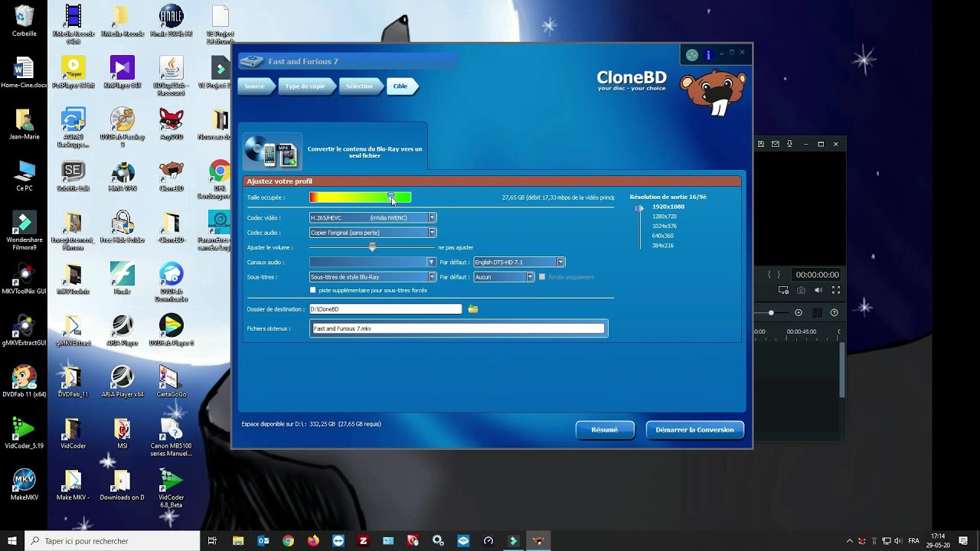The width and height of the screenshot is (980, 551).
Task: Launch ARIA Player x64 desktop shortcut
Action: (x=122, y=382)
